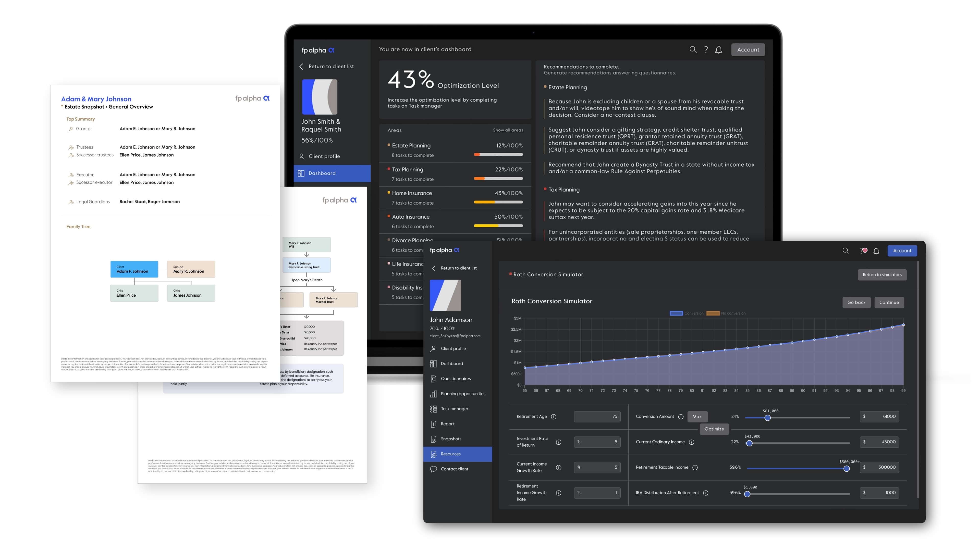
Task: Click Current Income Growth Rate input
Action: 597,467
